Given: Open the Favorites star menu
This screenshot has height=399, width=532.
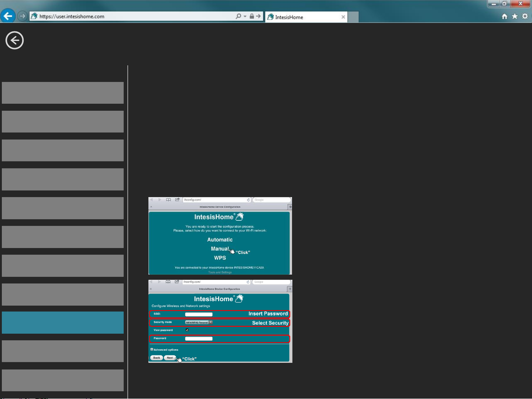Looking at the screenshot, I should [x=515, y=16].
